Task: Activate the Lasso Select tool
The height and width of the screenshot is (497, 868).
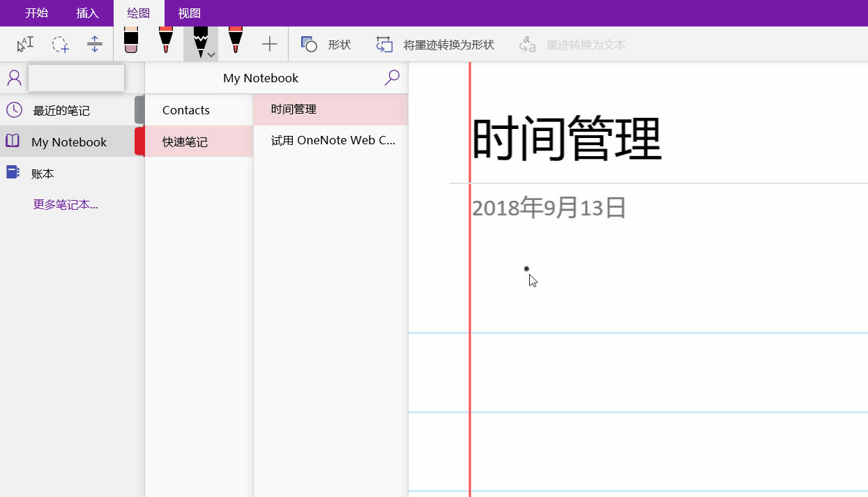Action: coord(60,43)
